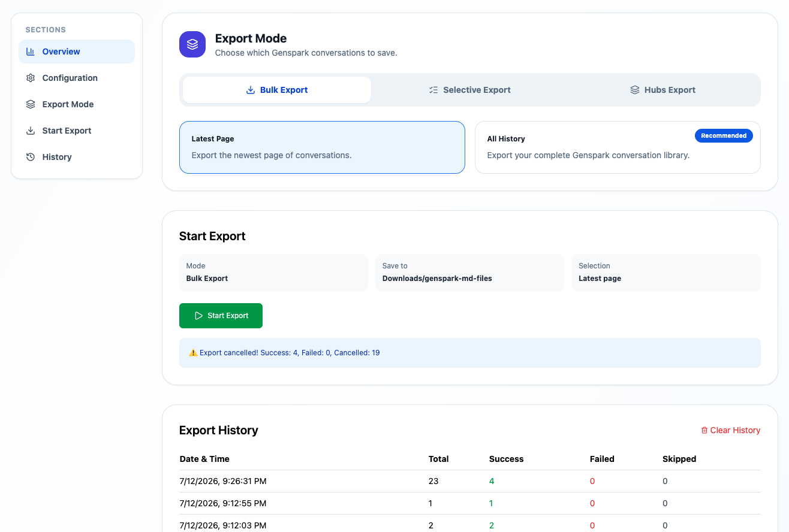Click the Date & Time column header
This screenshot has height=532, width=789.
tap(204, 459)
